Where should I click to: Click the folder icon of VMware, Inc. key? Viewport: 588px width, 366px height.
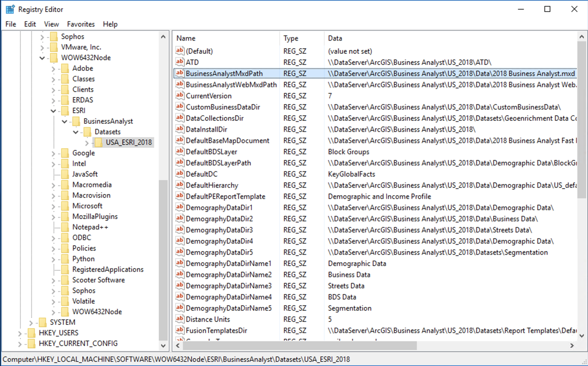click(x=54, y=47)
